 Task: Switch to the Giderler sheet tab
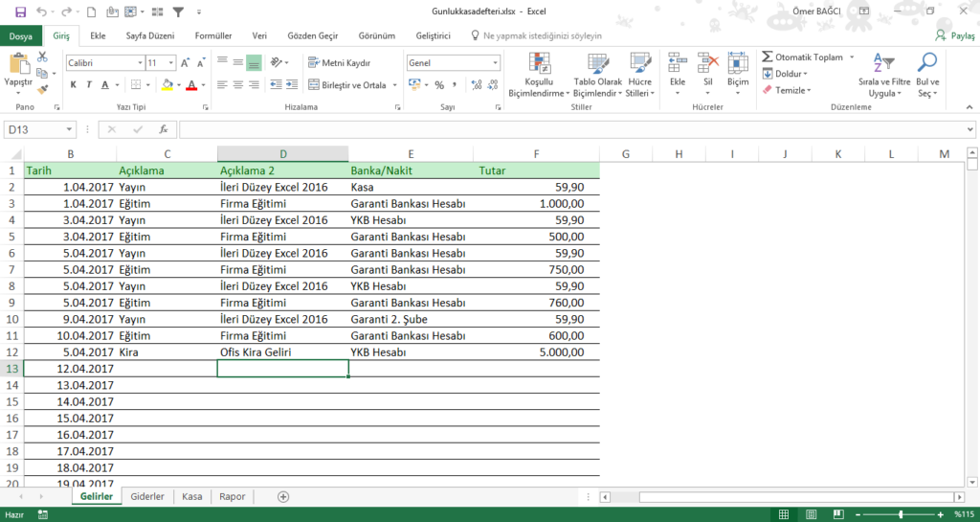[x=146, y=497]
